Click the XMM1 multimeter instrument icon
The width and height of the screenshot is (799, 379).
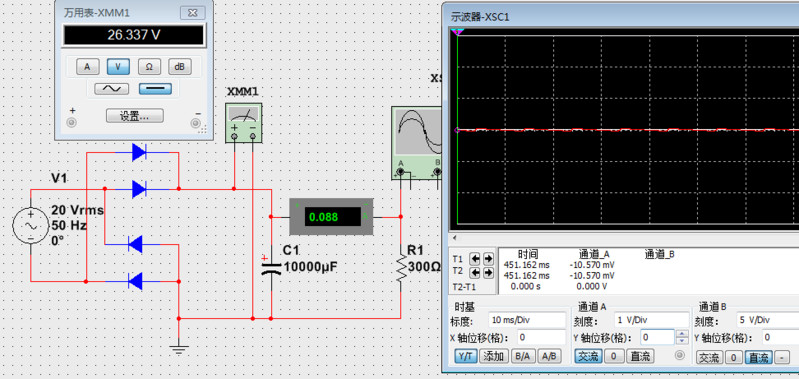244,123
